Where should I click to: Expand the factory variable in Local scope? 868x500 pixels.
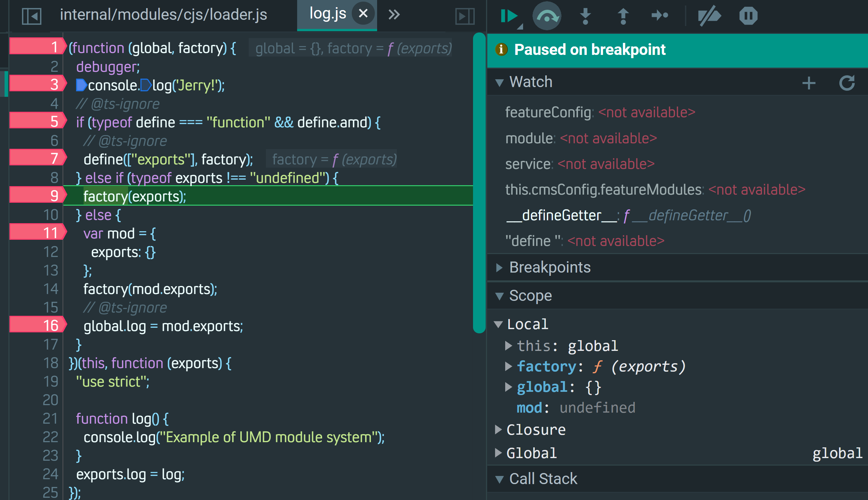point(508,366)
